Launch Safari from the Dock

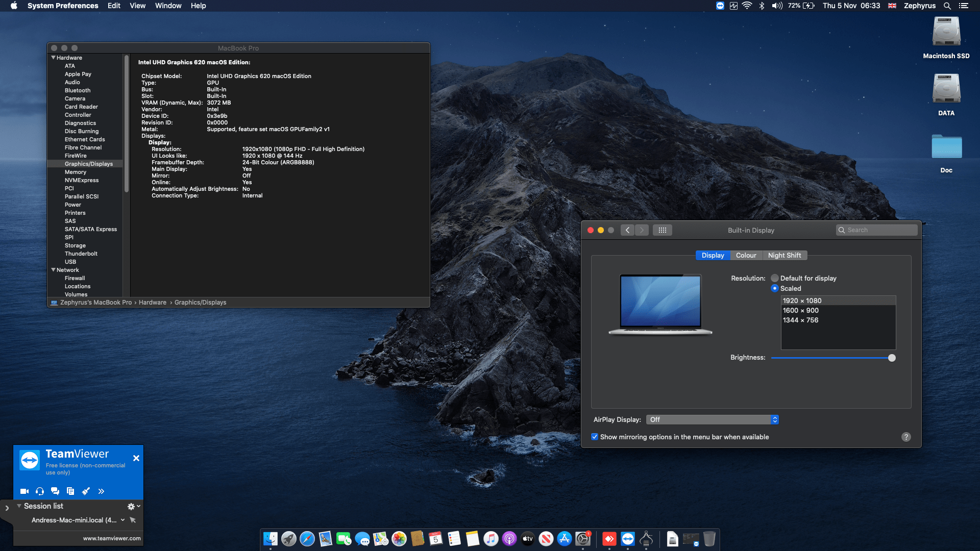(x=307, y=539)
